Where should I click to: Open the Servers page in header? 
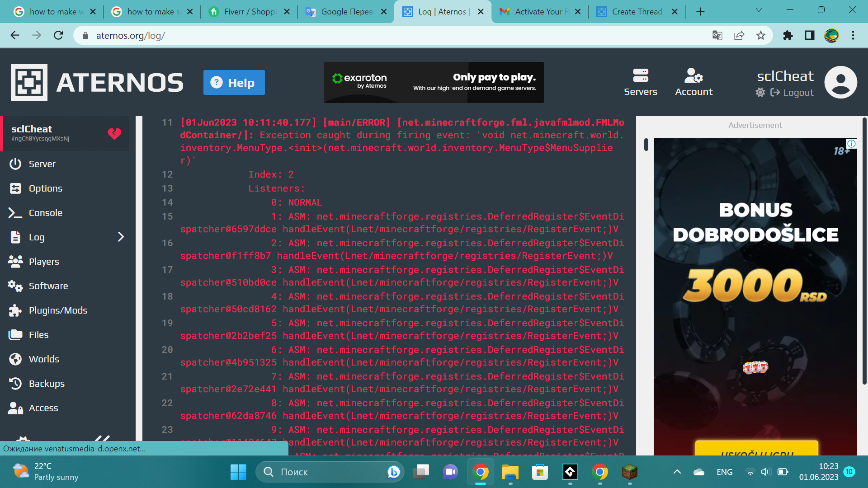click(x=641, y=82)
